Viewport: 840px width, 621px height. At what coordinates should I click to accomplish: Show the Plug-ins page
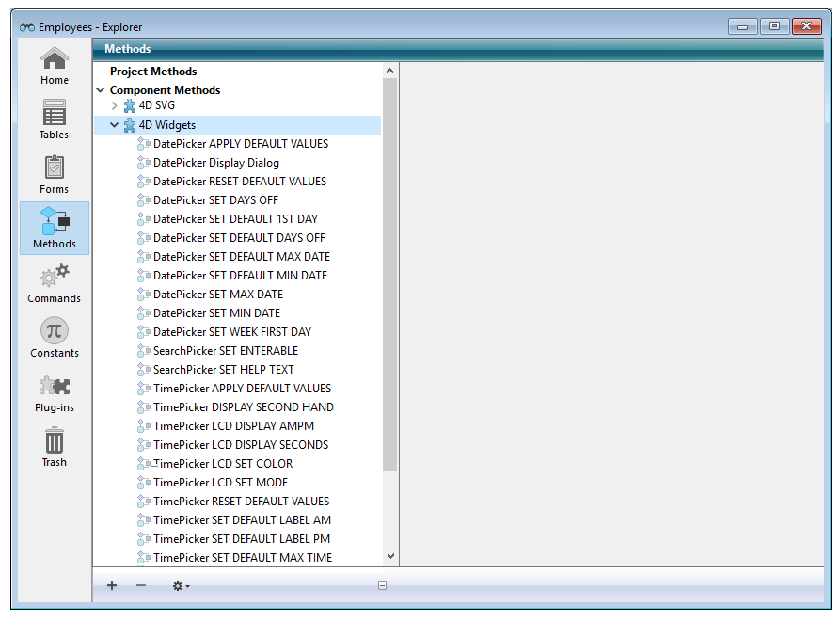point(55,391)
